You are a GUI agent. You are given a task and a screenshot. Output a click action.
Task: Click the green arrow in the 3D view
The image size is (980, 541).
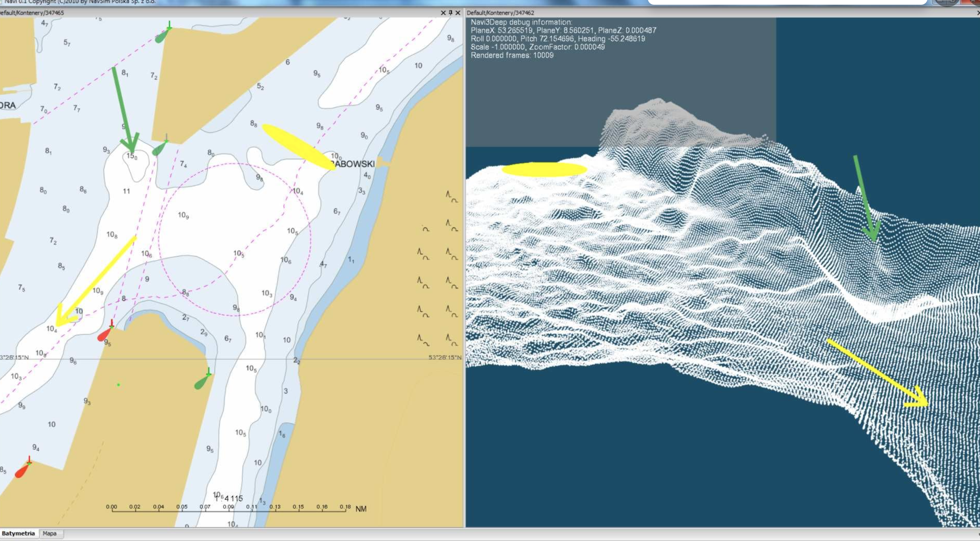point(867,198)
